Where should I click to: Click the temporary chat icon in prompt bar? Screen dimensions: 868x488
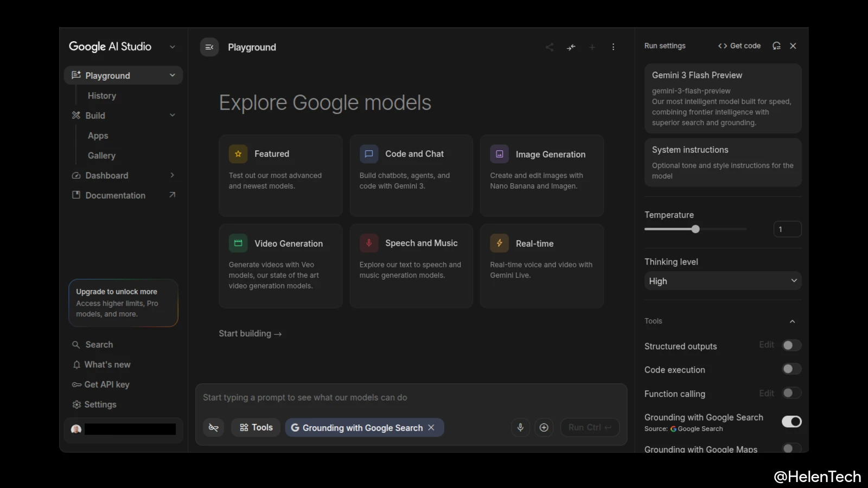[x=214, y=427]
